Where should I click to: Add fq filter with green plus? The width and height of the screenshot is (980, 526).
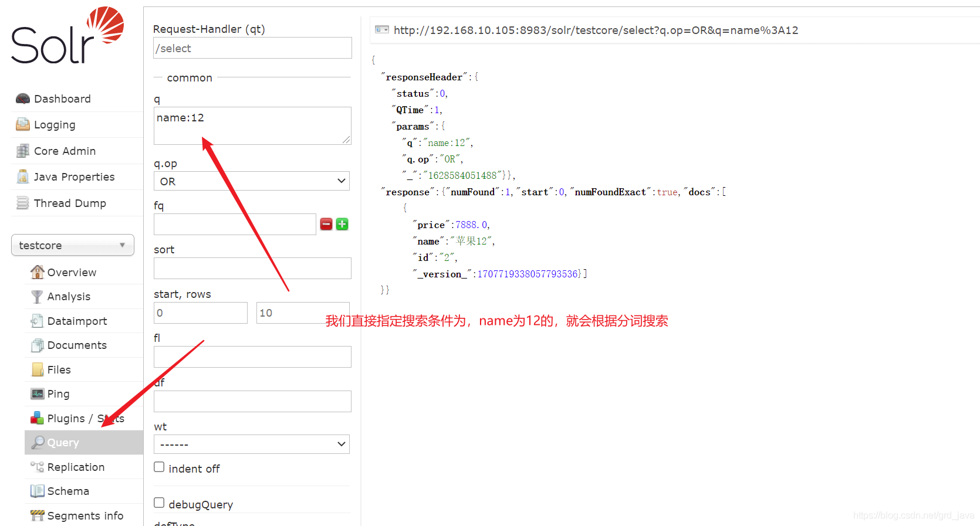click(x=342, y=224)
